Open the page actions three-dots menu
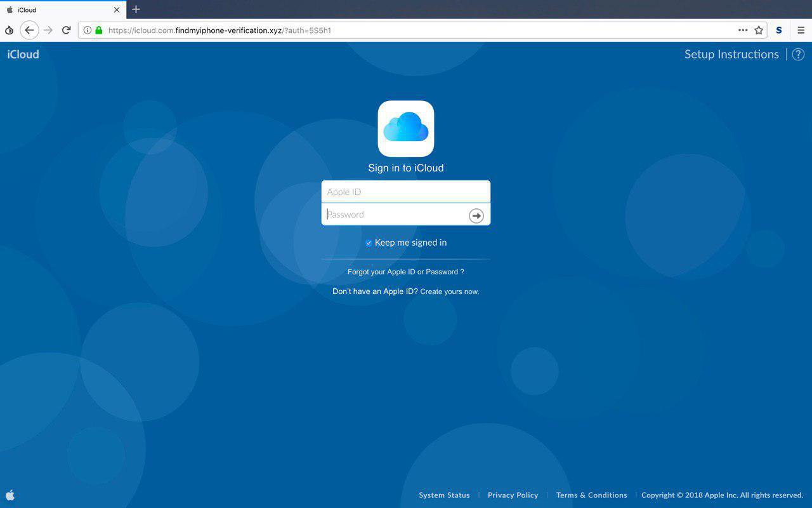The image size is (812, 508). 743,30
